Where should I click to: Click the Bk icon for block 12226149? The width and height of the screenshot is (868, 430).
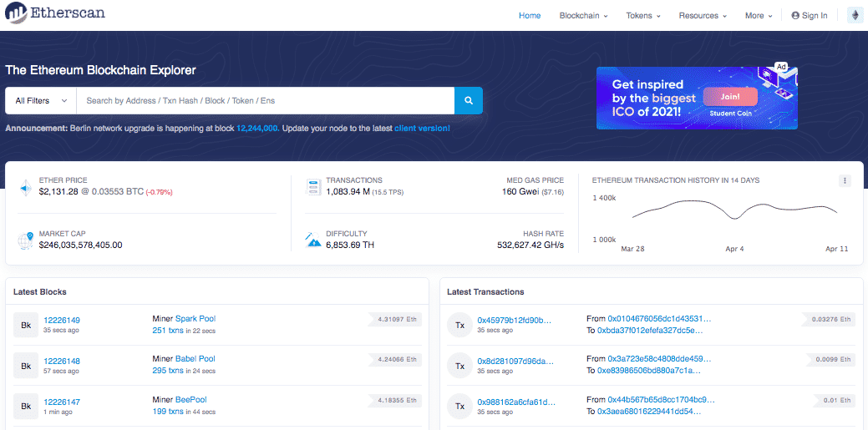26,325
